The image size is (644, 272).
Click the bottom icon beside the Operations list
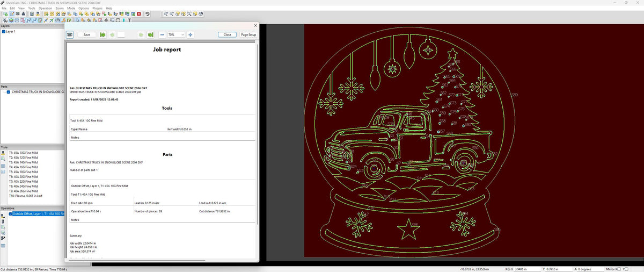pyautogui.click(x=3, y=245)
